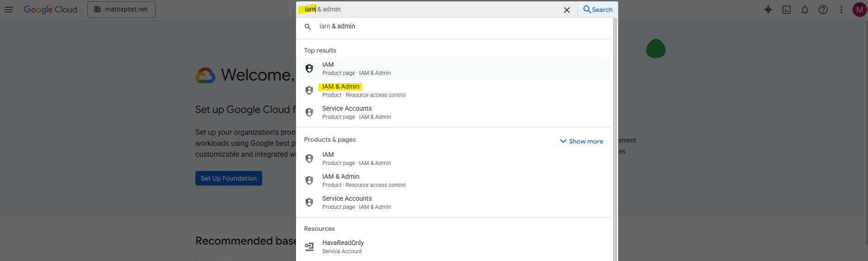Select the 'iam & admin' search suggestion
This screenshot has height=261, width=868.
pyautogui.click(x=337, y=27)
